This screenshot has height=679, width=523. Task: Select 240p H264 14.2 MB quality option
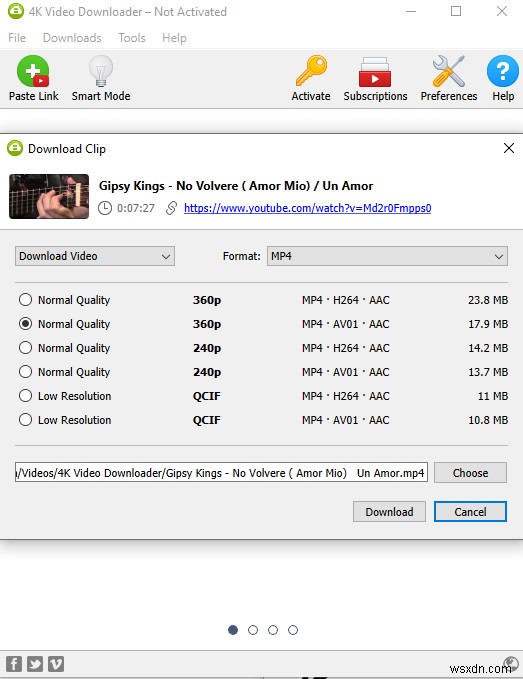tap(26, 348)
